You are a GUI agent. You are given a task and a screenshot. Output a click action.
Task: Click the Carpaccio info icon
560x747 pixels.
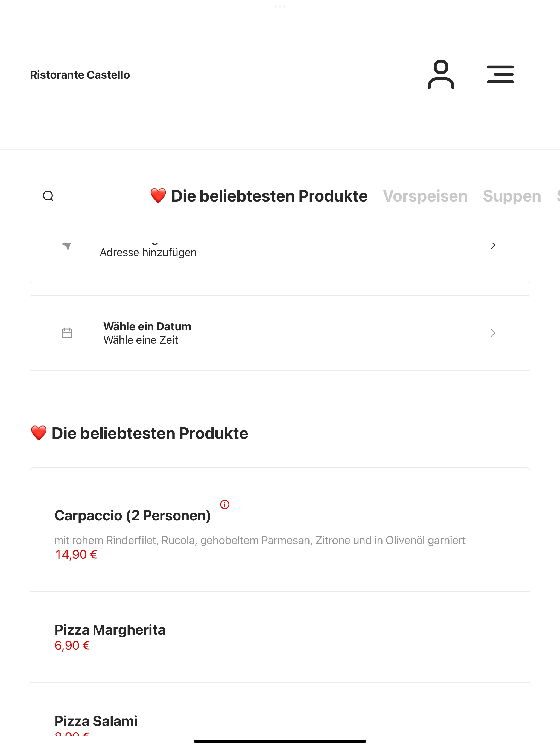click(x=224, y=504)
